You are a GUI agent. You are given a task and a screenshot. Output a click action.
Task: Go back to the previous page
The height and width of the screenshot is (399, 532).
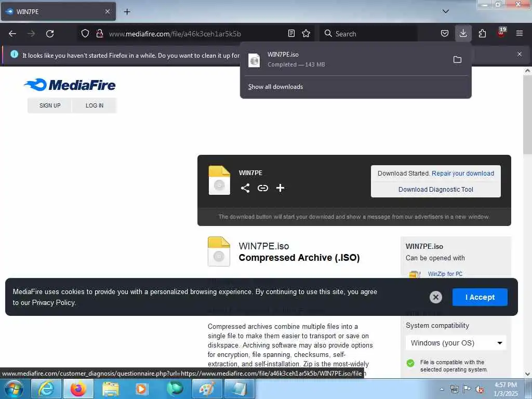pos(12,34)
